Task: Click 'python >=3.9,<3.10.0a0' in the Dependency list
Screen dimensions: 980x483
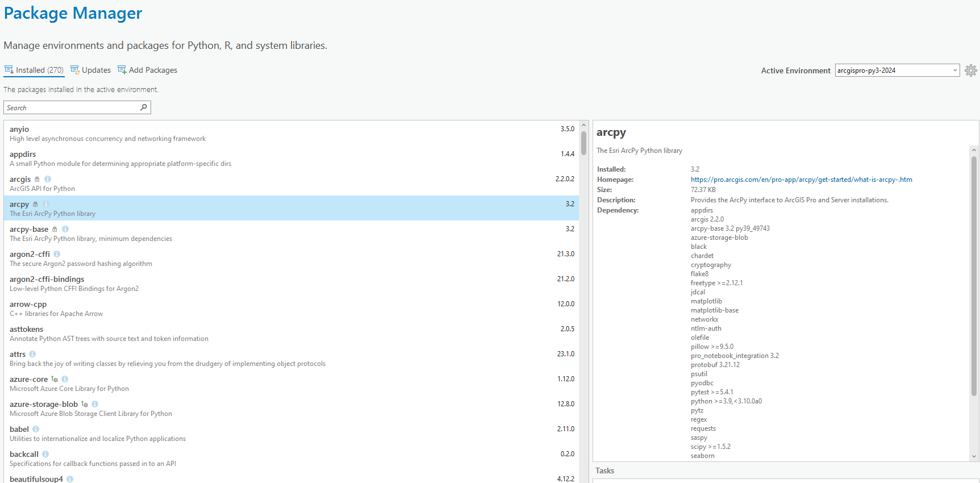Action: point(726,401)
